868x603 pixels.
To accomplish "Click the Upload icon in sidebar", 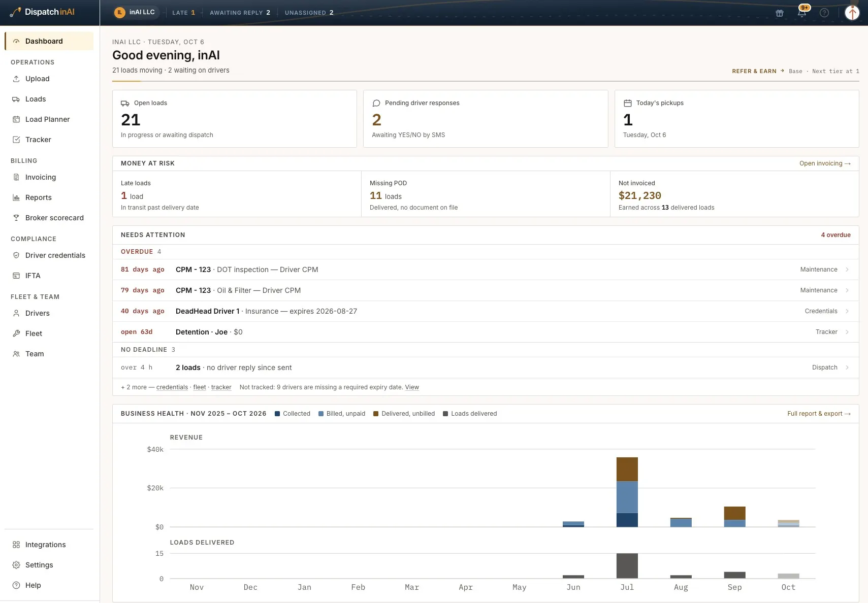I will (x=16, y=79).
